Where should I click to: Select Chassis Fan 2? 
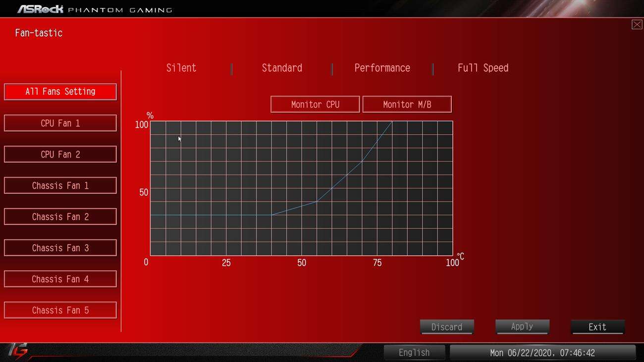[x=60, y=216]
